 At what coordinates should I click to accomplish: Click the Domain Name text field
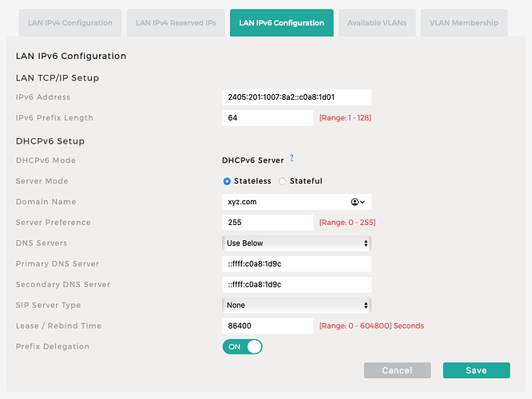tap(284, 202)
